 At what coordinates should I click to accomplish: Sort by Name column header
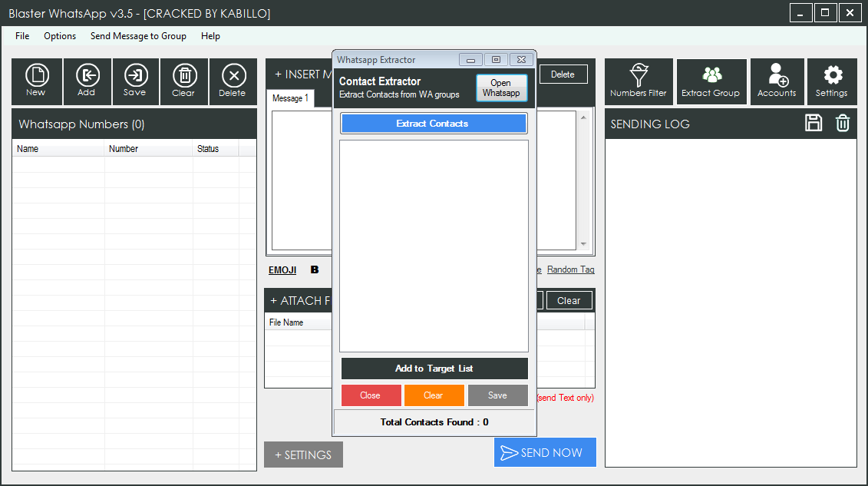tap(58, 148)
